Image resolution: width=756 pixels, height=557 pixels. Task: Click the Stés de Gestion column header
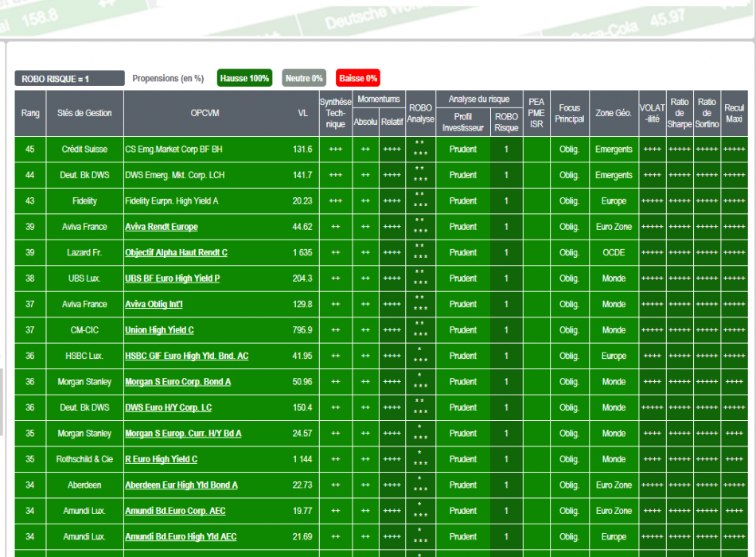pos(84,113)
